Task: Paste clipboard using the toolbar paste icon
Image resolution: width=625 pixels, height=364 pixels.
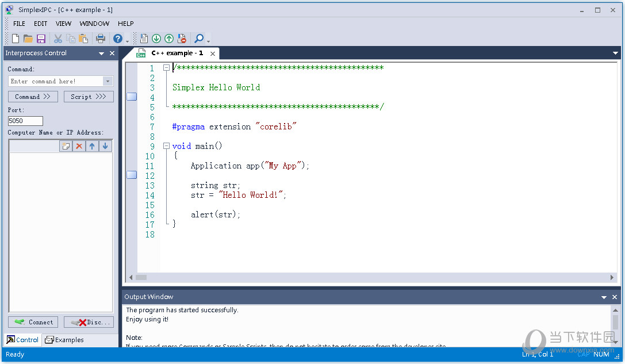Action: point(83,39)
